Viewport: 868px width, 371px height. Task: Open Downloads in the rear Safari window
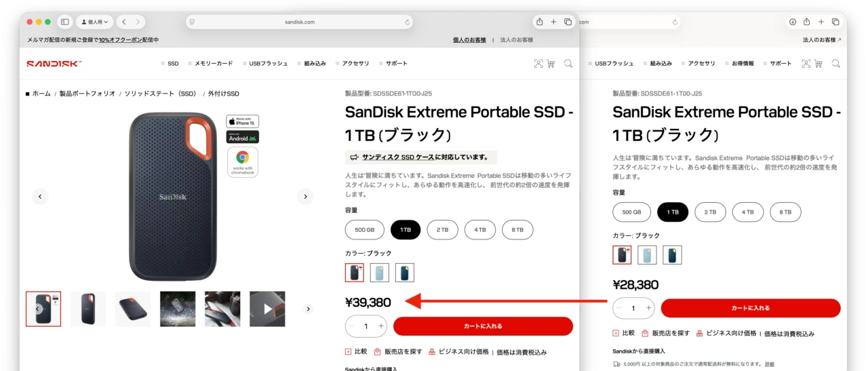tap(793, 22)
